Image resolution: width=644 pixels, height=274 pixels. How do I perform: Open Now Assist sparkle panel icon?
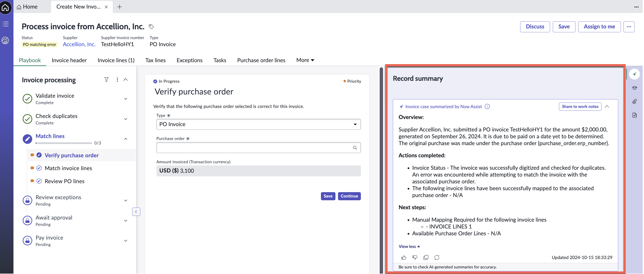click(634, 74)
